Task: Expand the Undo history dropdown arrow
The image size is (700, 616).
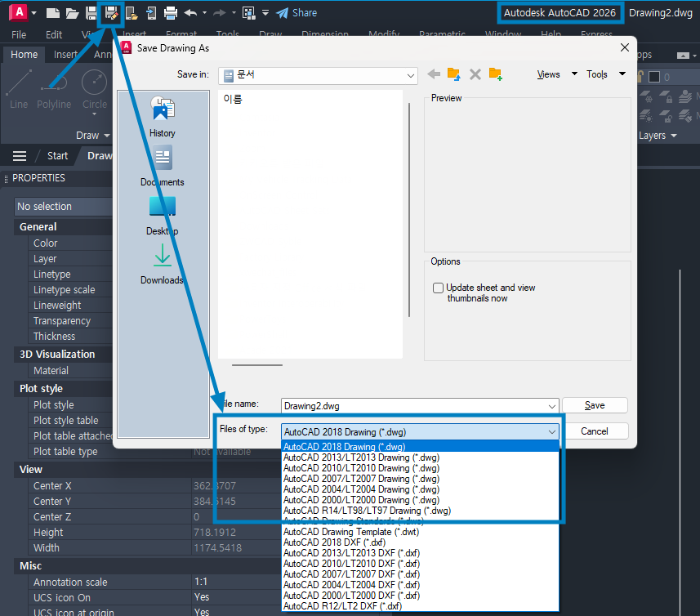Action: coord(204,13)
